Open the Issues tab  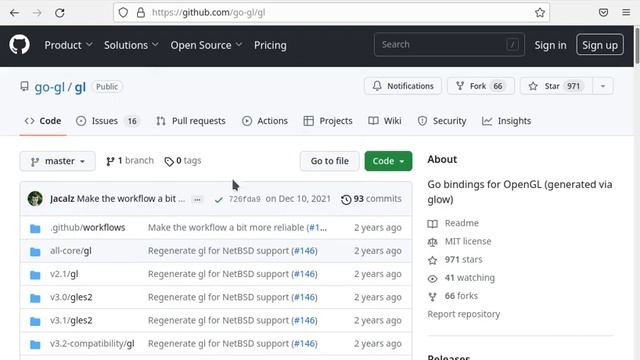pyautogui.click(x=108, y=121)
